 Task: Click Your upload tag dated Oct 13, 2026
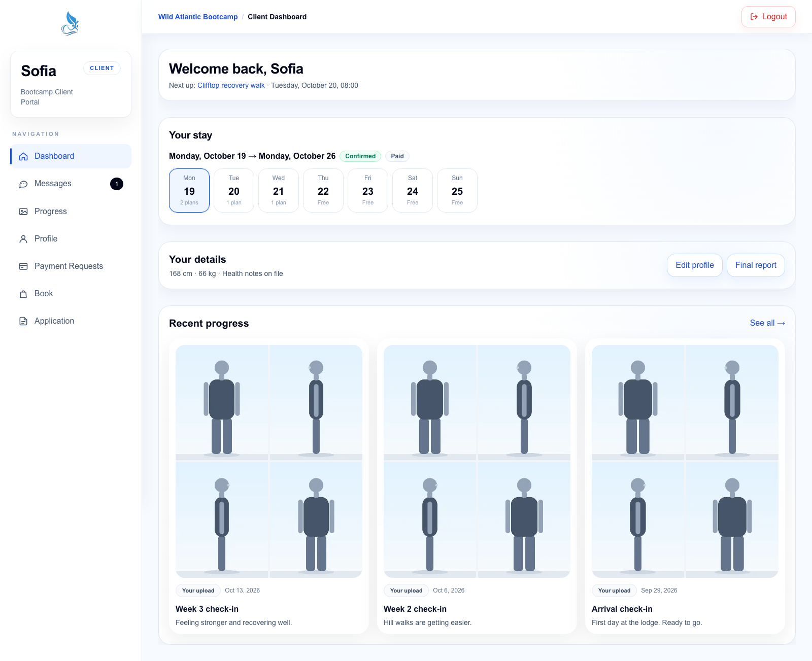click(198, 590)
